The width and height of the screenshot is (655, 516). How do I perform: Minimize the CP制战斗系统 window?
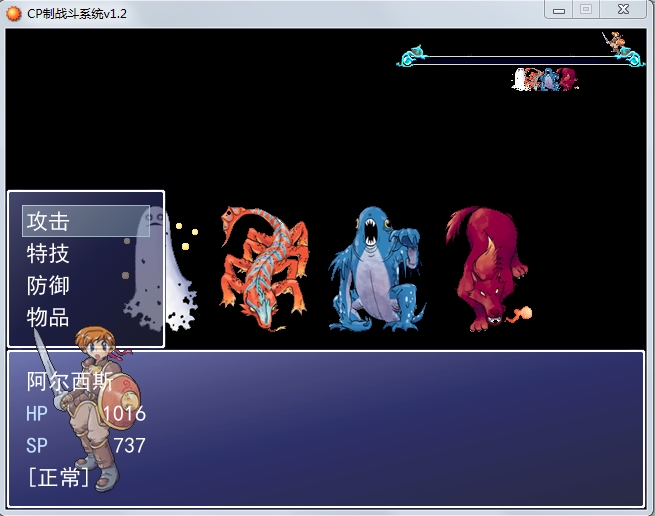559,10
